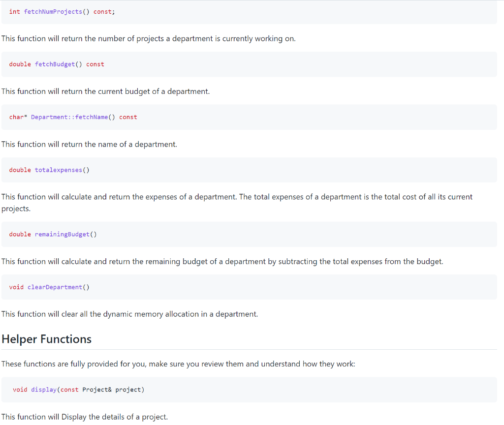Screen dimensions: 504x425
Task: Select the total expenses description text
Action: click(236, 197)
